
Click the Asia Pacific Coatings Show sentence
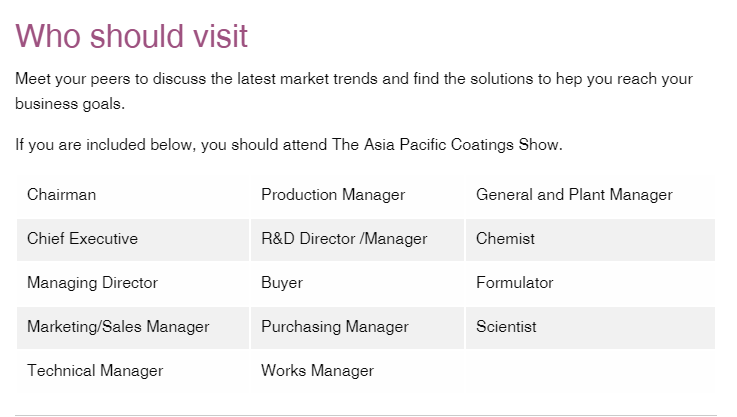click(289, 145)
